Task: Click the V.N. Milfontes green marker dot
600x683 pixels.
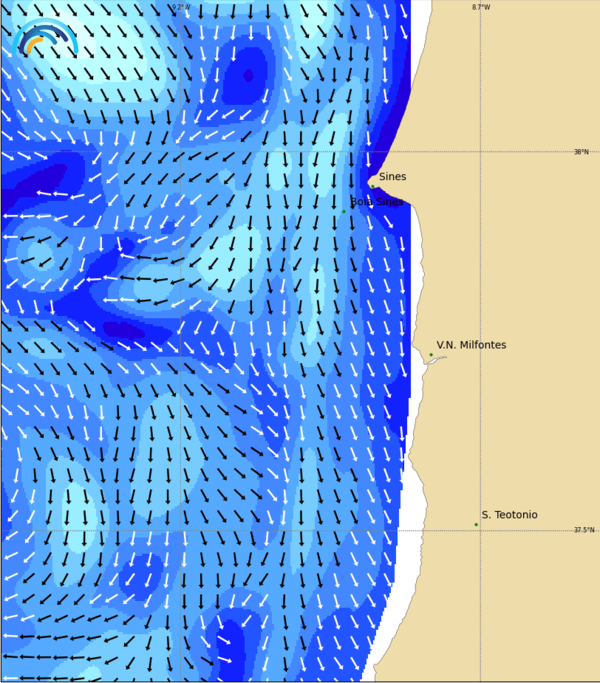Action: pos(431,354)
